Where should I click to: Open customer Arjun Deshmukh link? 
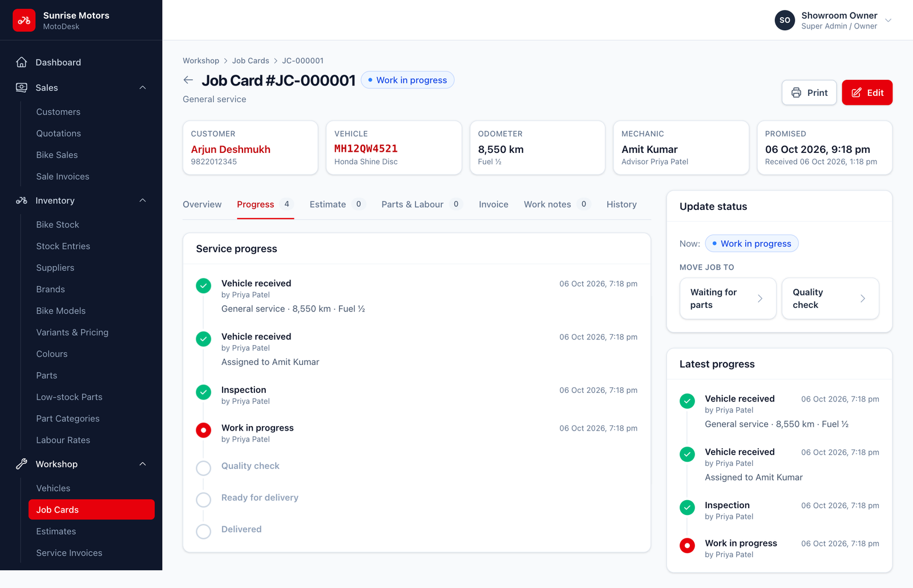231,149
